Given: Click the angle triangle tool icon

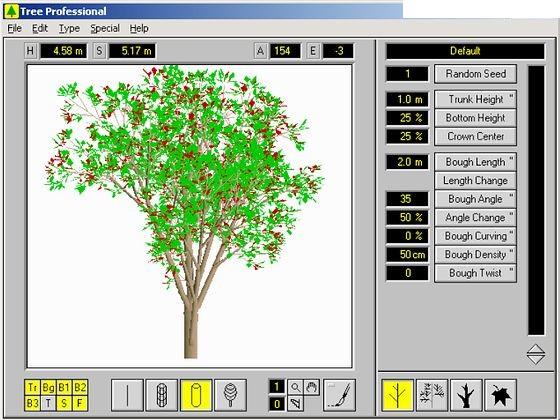Looking at the screenshot, I should coord(295,404).
